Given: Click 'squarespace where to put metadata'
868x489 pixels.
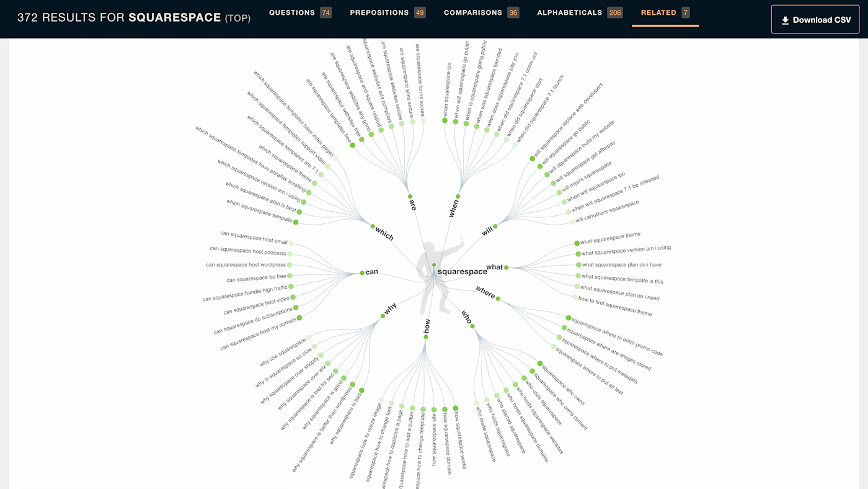Looking at the screenshot, I should pos(600,361).
